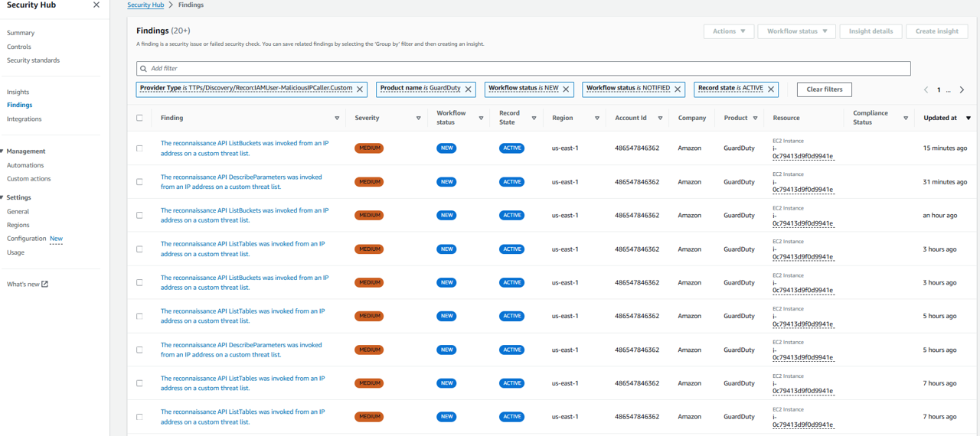Open Configuration settings

click(x=27, y=239)
